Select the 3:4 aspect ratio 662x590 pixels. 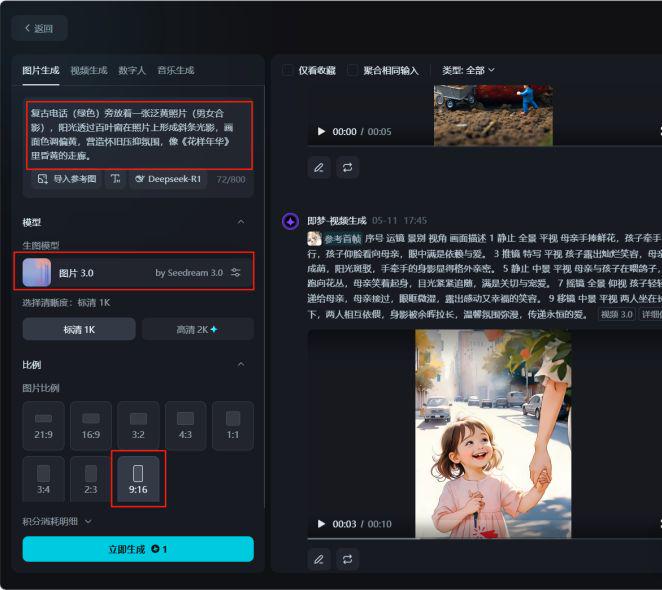[x=43, y=479]
